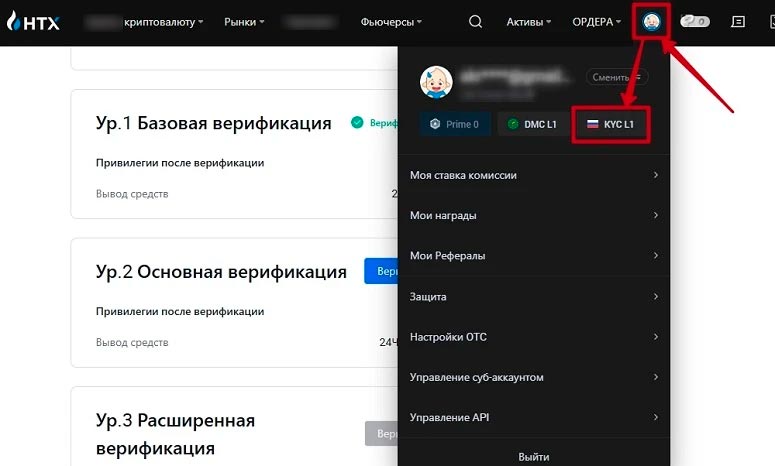Toggle the dark mode switch in header
The width and height of the screenshot is (775, 466).
(695, 21)
